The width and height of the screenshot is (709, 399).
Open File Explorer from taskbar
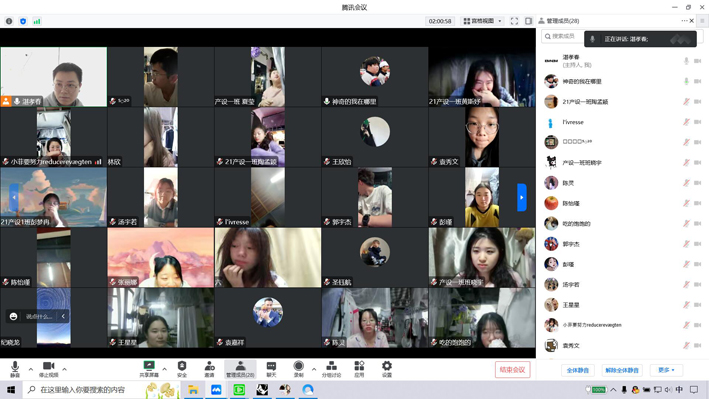[193, 390]
